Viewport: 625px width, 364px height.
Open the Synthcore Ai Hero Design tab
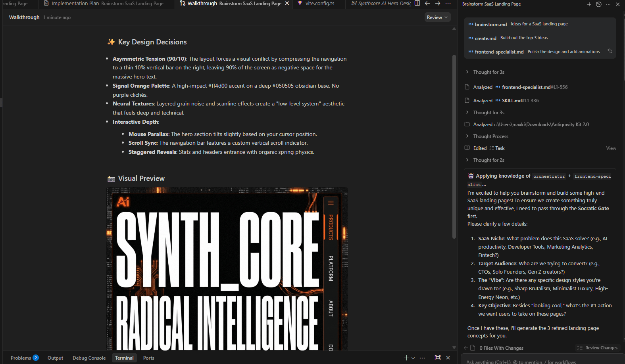coord(381,4)
